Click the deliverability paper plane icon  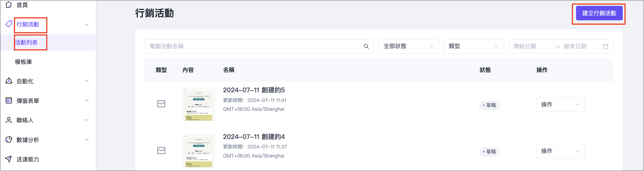(9, 159)
